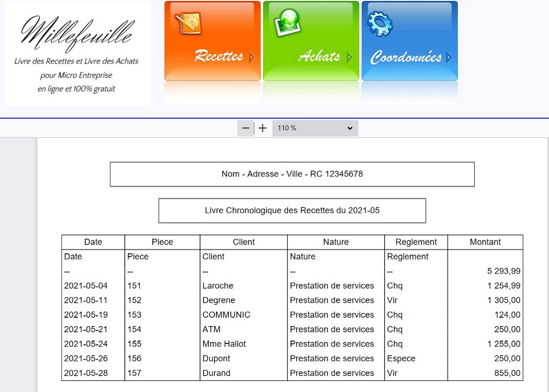Screen dimensions: 549x392
Task: Click the Livre Chronologique des Recettes title box
Action: click(x=292, y=210)
